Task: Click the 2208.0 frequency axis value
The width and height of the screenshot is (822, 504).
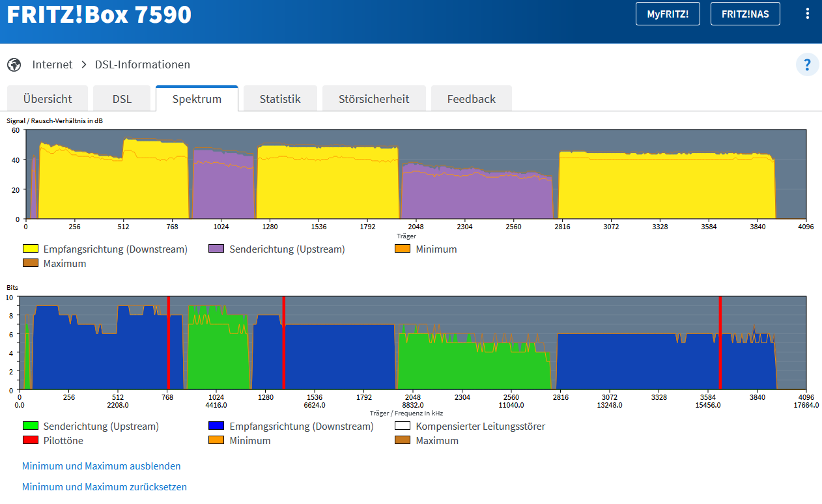Action: [x=118, y=404]
